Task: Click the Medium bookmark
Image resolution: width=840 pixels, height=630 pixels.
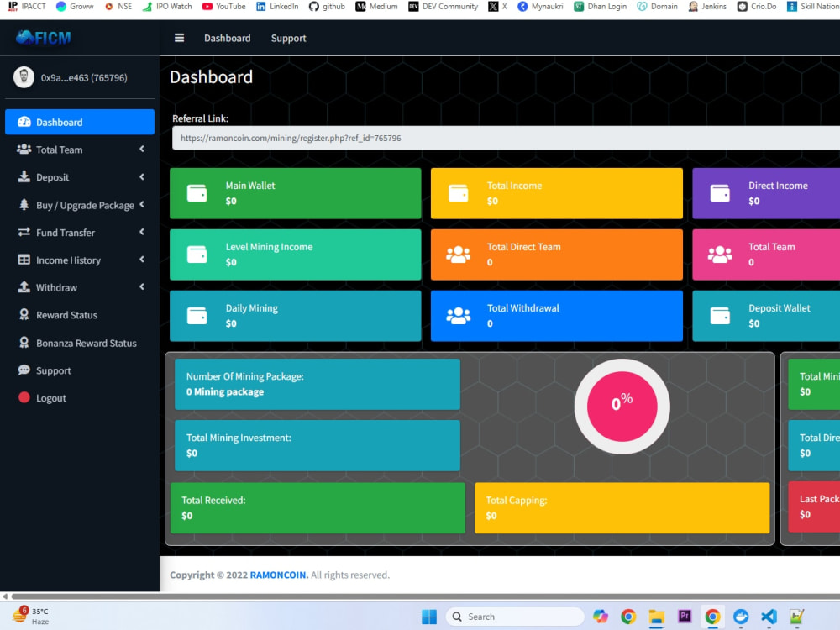Action: [376, 7]
